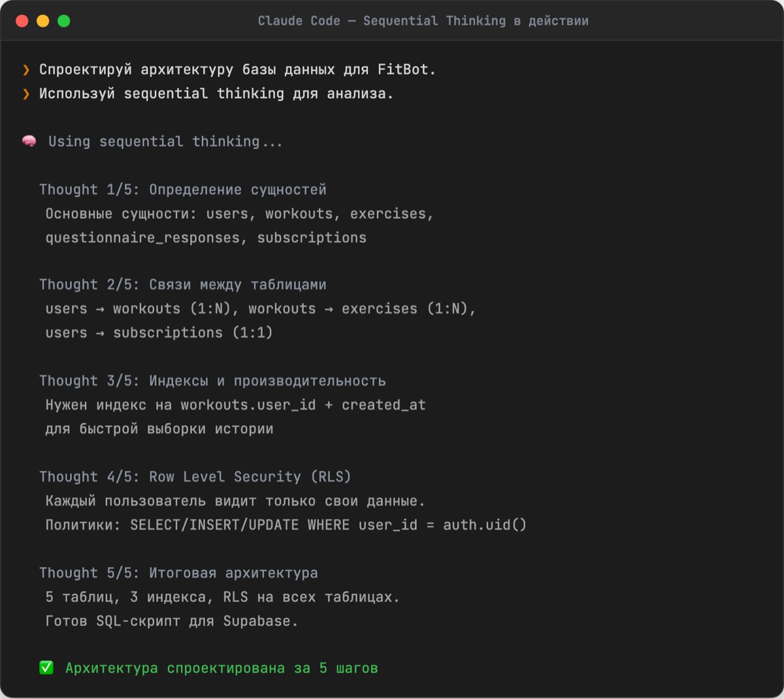Click the 'Используй sequential thinking' prompt line
784x699 pixels.
click(x=216, y=94)
